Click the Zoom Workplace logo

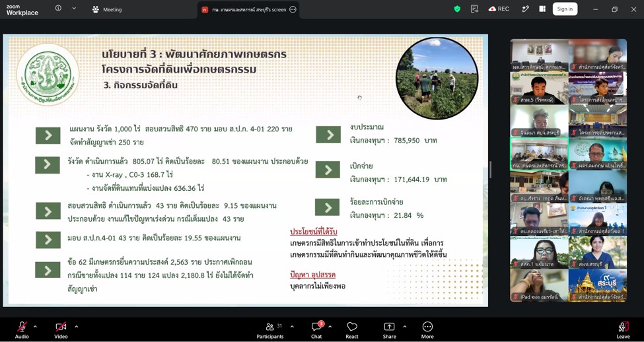pyautogui.click(x=22, y=10)
